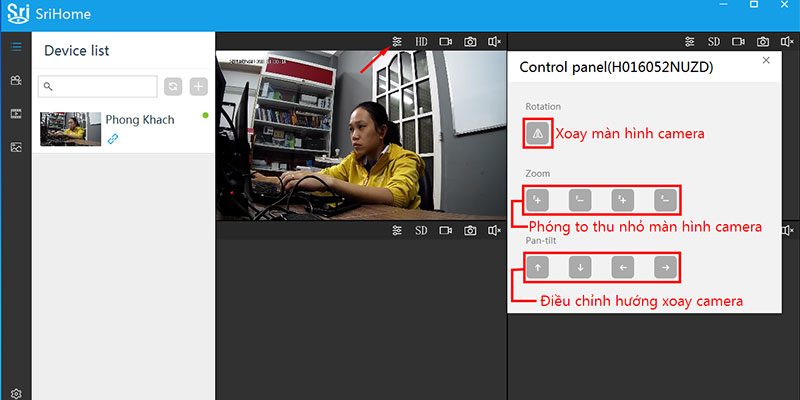The height and width of the screenshot is (400, 800).
Task: Click the Rotation flip button
Action: 538,134
